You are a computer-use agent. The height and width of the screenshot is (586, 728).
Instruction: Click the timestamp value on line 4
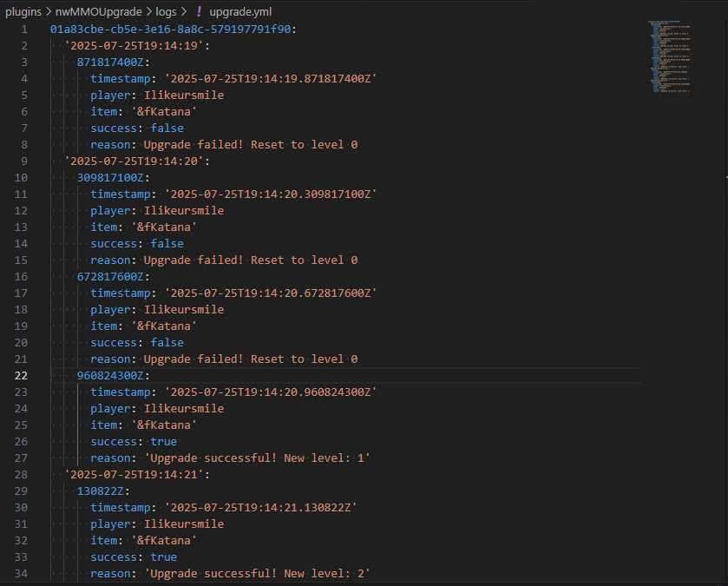pyautogui.click(x=271, y=79)
